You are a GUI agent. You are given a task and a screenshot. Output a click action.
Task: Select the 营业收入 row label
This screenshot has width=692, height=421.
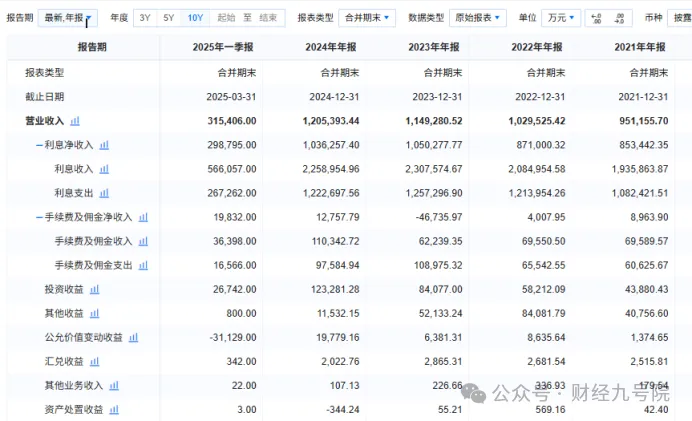click(x=45, y=121)
